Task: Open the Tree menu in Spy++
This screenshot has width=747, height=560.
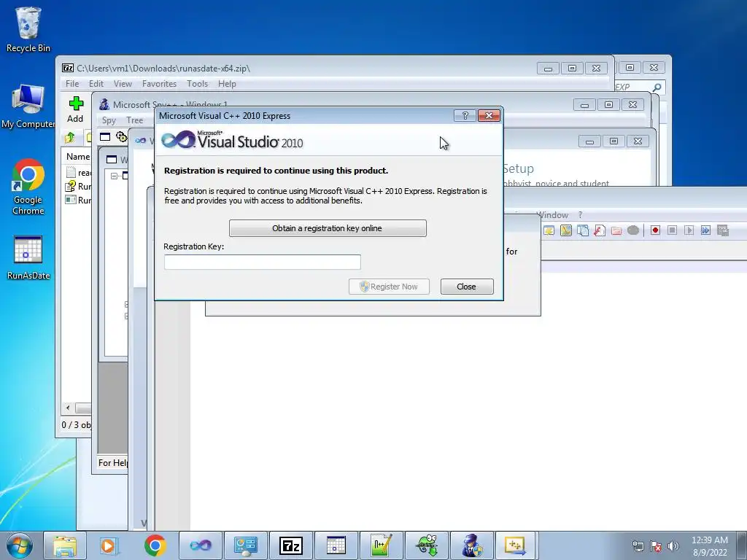Action: [134, 120]
